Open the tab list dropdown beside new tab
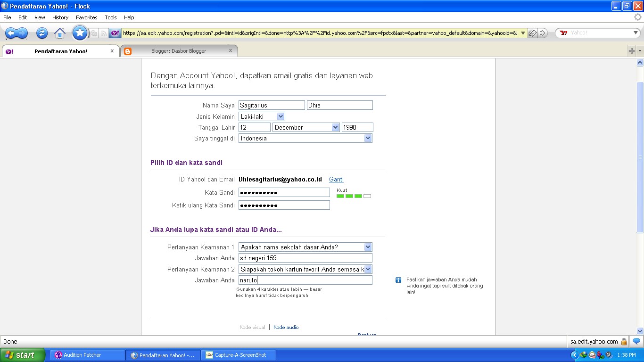644x362 pixels. point(640,51)
